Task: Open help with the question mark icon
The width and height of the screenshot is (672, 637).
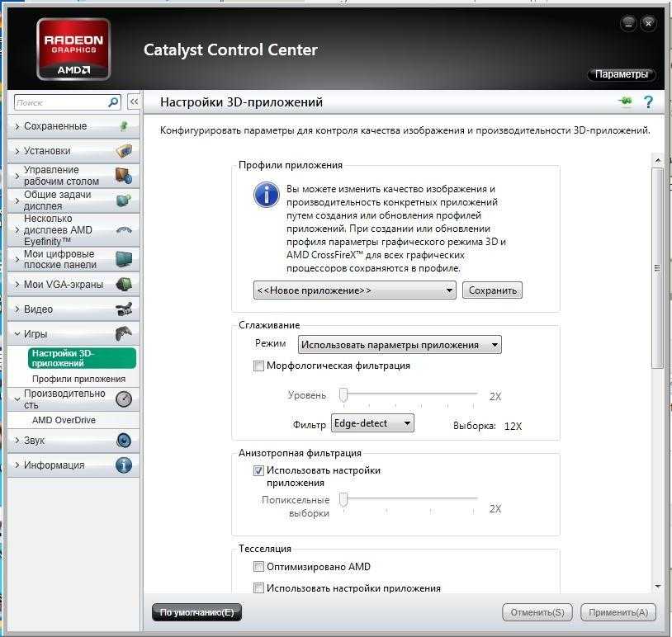Action: [648, 102]
